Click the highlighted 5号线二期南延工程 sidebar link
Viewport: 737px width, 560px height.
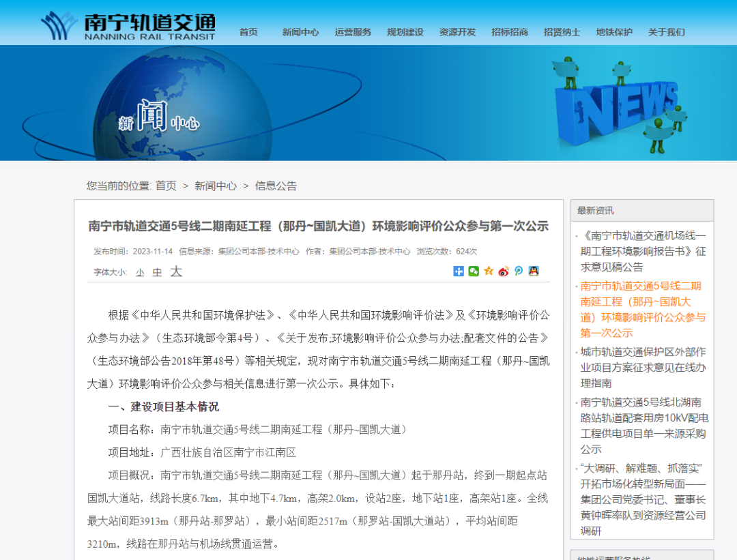641,306
